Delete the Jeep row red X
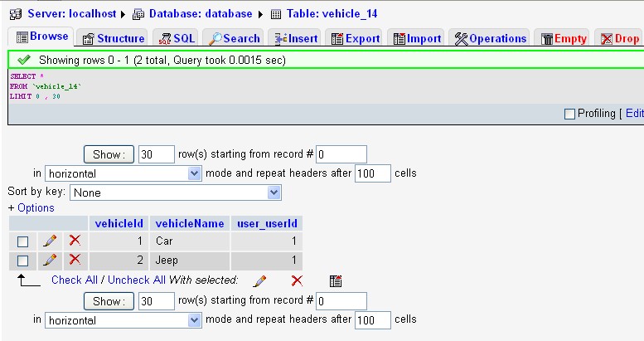The height and width of the screenshot is (341, 644). tap(75, 259)
